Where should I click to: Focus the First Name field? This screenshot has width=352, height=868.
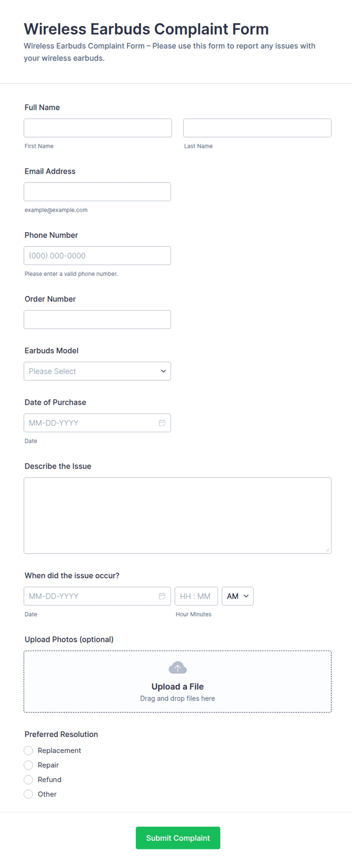98,128
